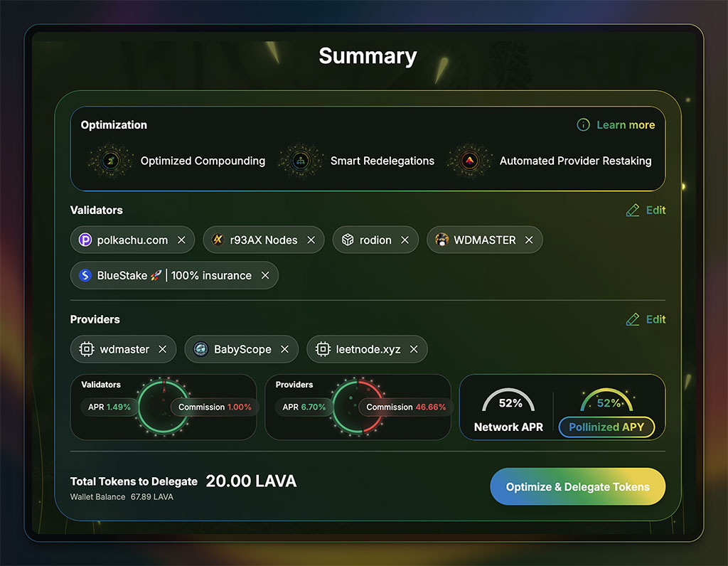Click the Validators Commission 1.00% badge

(x=214, y=407)
